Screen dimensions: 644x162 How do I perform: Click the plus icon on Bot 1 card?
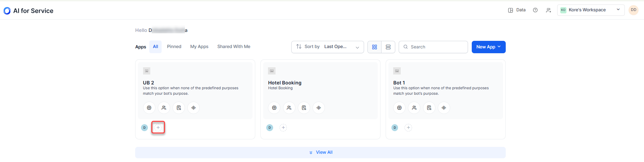point(408,128)
